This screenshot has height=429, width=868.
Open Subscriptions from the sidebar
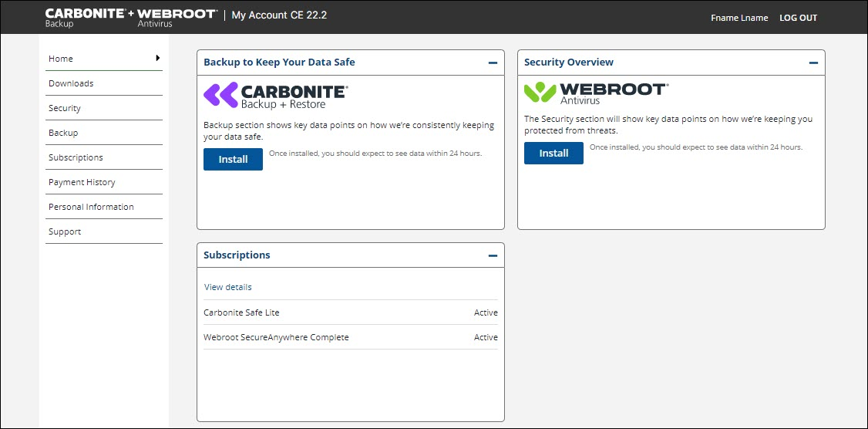tap(104, 157)
